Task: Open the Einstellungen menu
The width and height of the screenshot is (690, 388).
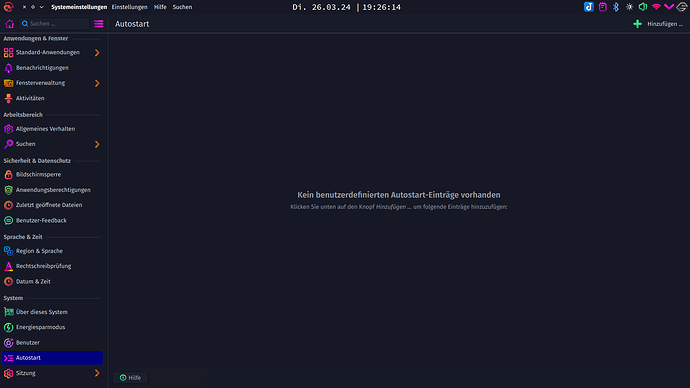Action: coord(129,7)
